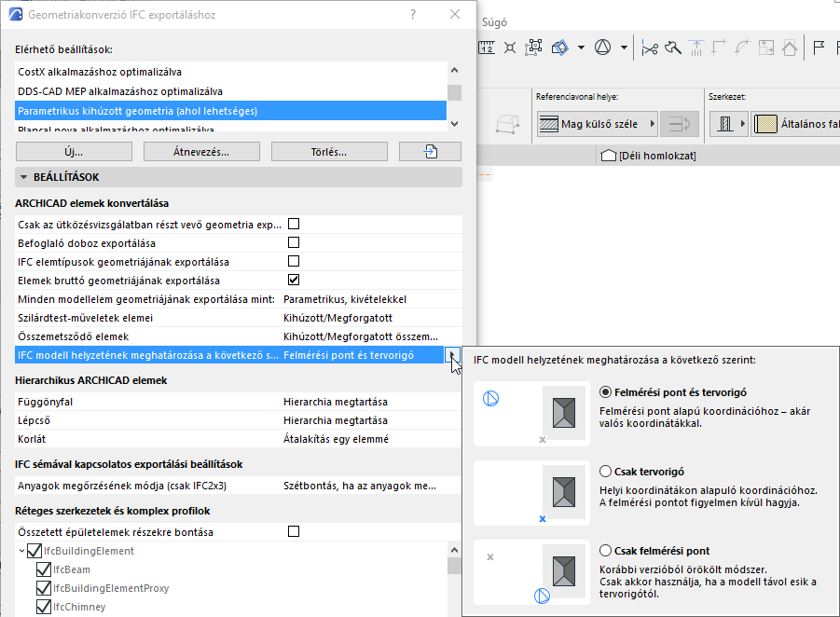Click the corner intersect tool icon
The image size is (840, 617).
[x=719, y=48]
